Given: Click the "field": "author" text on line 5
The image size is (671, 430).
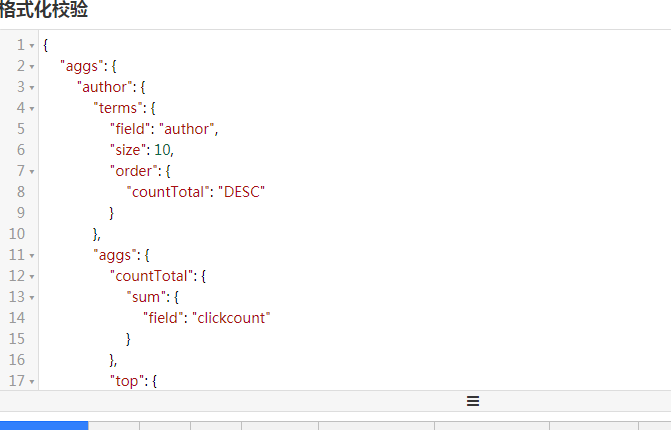Looking at the screenshot, I should tap(164, 129).
